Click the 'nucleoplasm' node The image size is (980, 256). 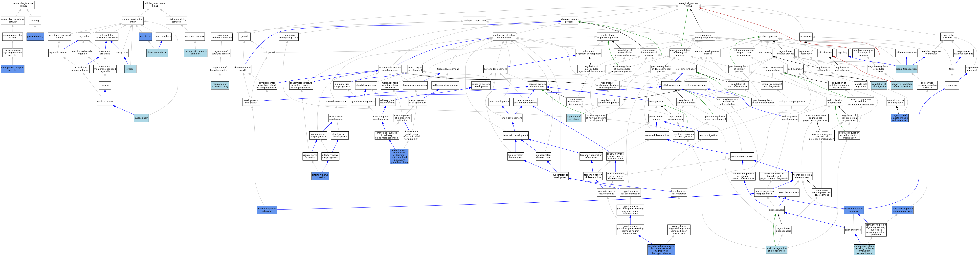point(141,118)
